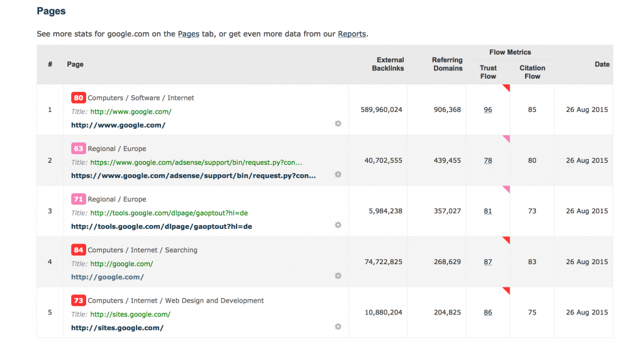
Task: Select referring domains value 204,825
Action: click(x=447, y=313)
